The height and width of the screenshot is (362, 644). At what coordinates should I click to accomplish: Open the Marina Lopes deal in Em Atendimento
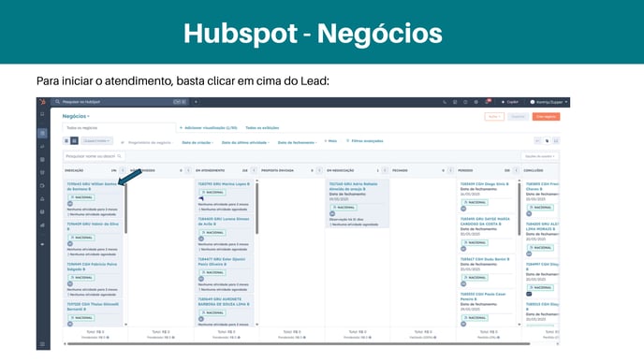pyautogui.click(x=224, y=184)
